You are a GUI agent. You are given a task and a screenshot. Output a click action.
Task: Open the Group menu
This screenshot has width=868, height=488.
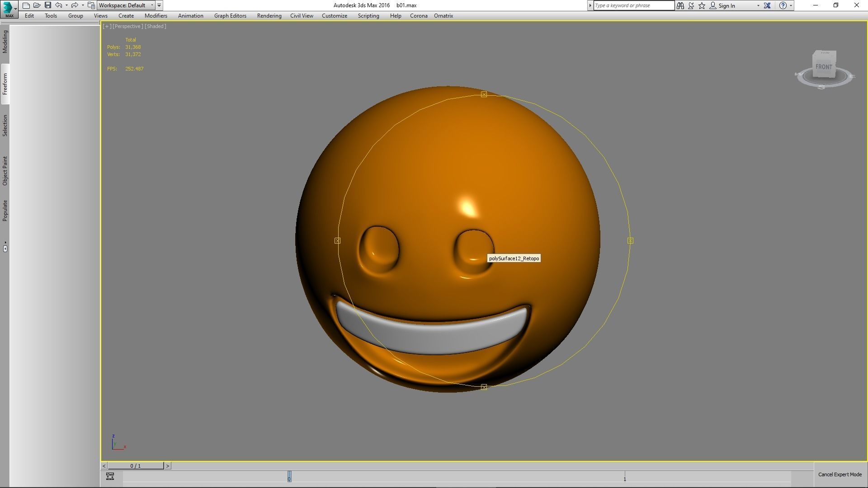[x=75, y=16]
